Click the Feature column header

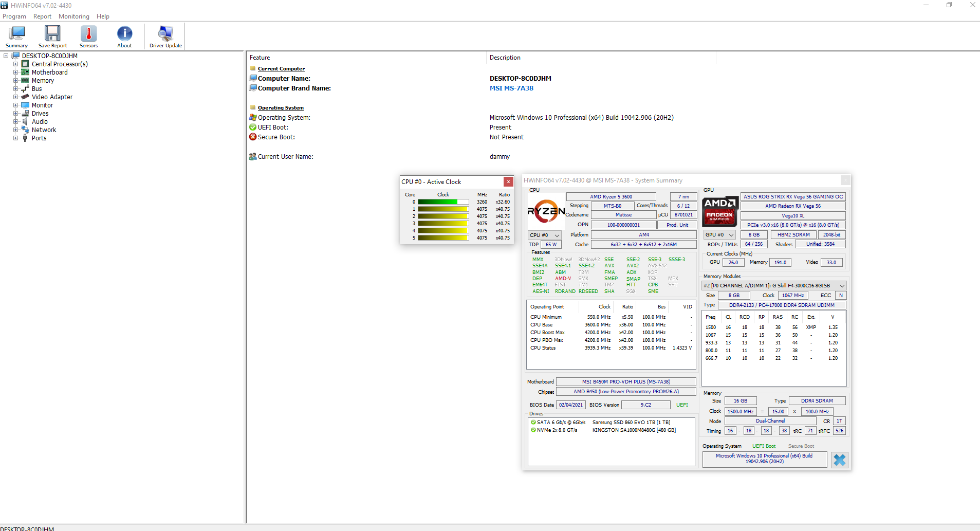366,58
